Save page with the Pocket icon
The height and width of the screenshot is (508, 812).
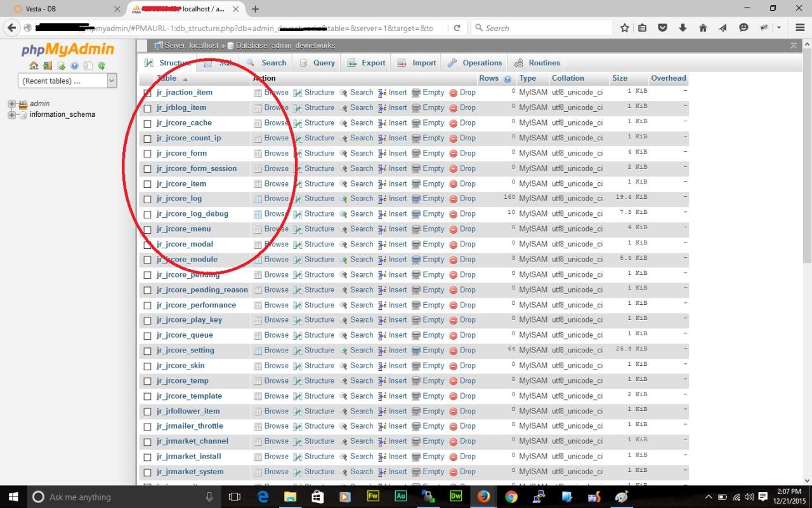point(662,28)
